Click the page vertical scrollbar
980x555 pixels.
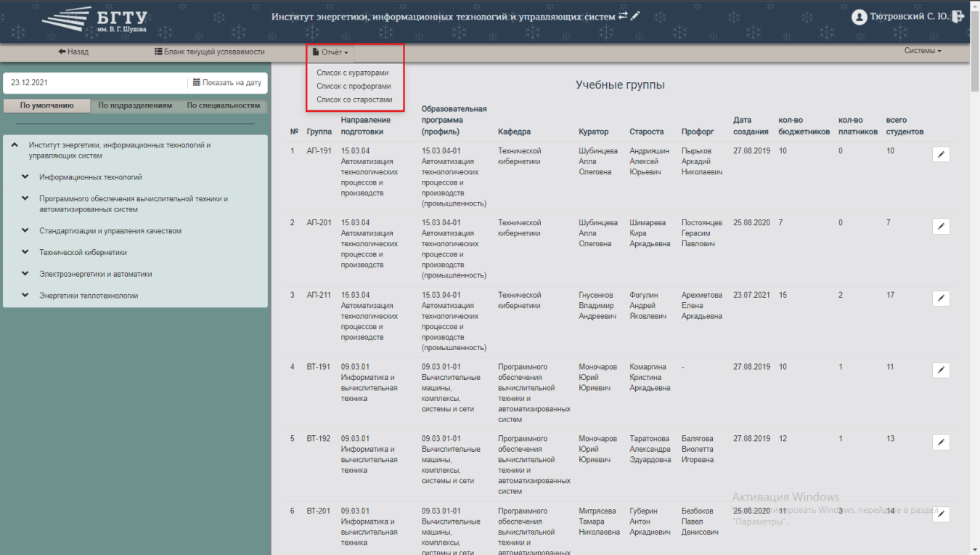pos(974,277)
